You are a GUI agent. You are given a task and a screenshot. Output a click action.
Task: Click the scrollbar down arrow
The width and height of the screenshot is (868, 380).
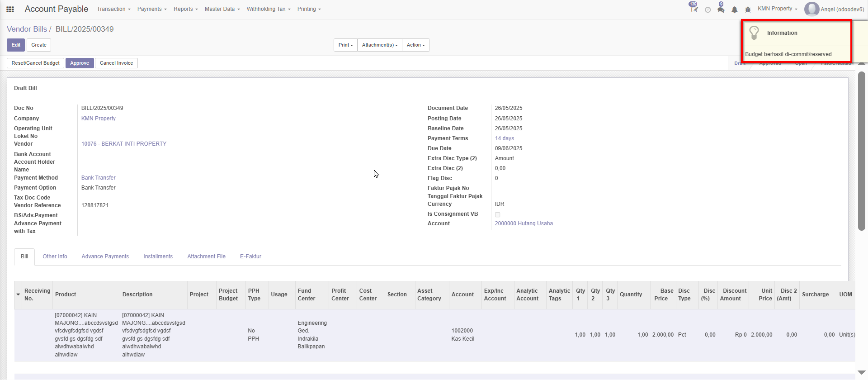(x=862, y=373)
